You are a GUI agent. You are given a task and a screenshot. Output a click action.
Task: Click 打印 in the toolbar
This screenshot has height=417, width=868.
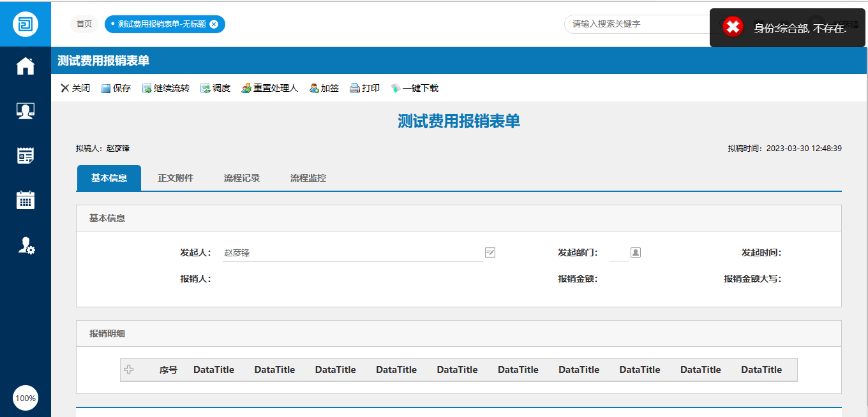tap(365, 88)
